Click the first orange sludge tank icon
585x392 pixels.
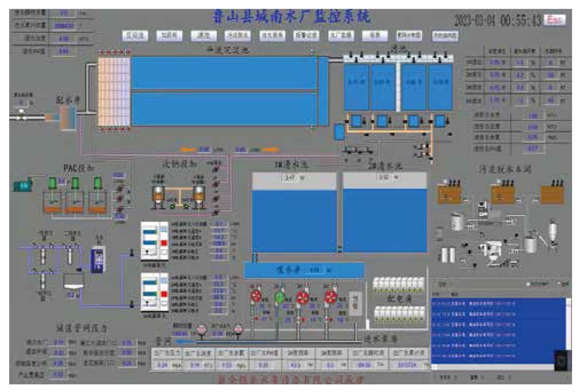coord(449,194)
